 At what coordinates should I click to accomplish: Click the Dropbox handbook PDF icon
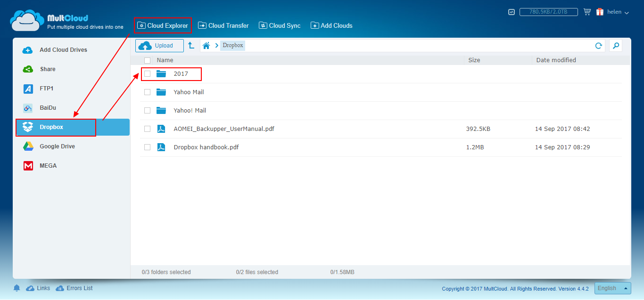point(161,147)
